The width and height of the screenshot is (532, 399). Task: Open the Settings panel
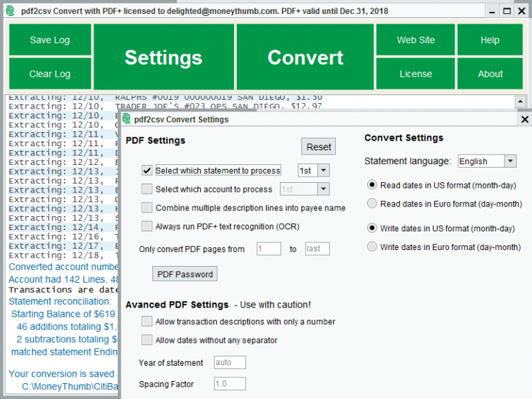click(x=163, y=57)
